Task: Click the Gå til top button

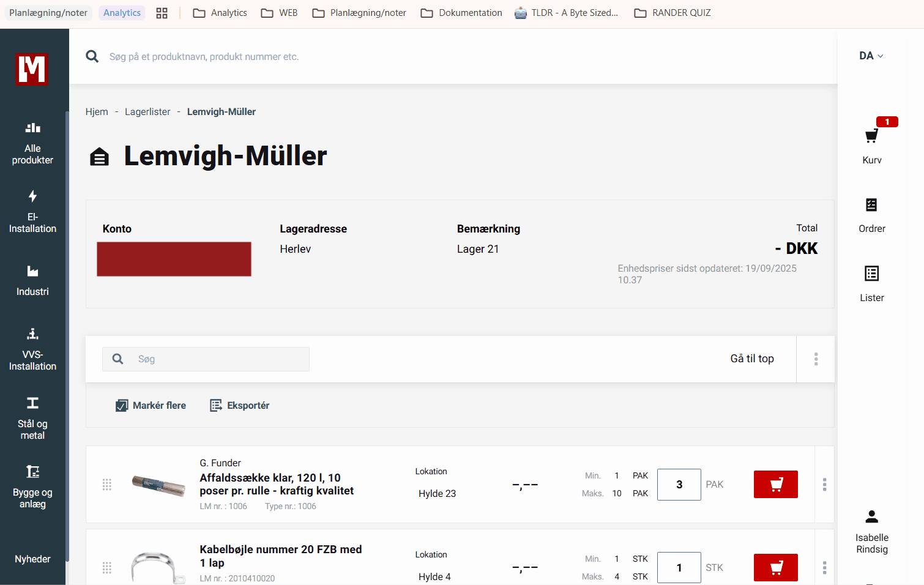Action: [x=751, y=359]
